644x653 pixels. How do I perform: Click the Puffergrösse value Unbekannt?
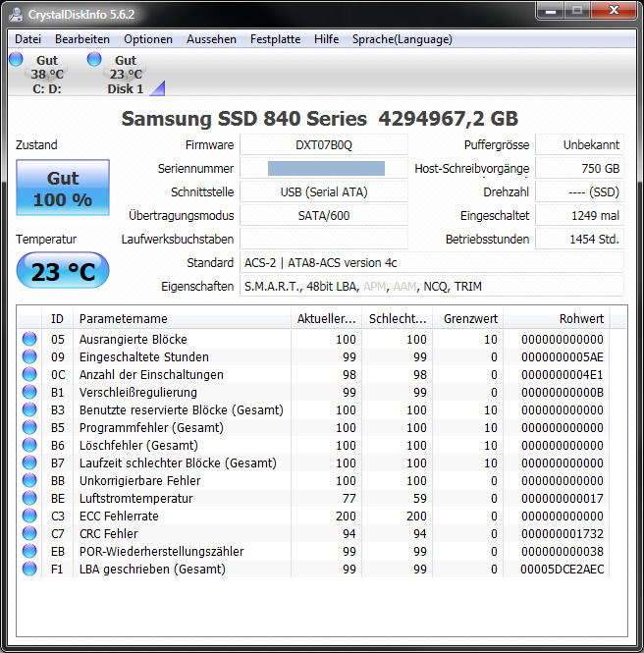pos(579,145)
